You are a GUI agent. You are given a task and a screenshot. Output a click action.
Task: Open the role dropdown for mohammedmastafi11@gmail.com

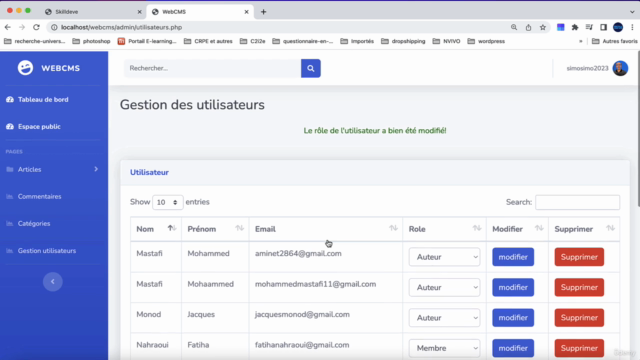[x=444, y=287]
